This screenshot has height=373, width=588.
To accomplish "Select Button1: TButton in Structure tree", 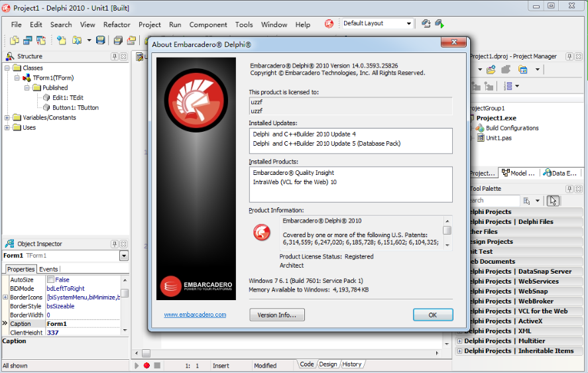I will point(76,107).
